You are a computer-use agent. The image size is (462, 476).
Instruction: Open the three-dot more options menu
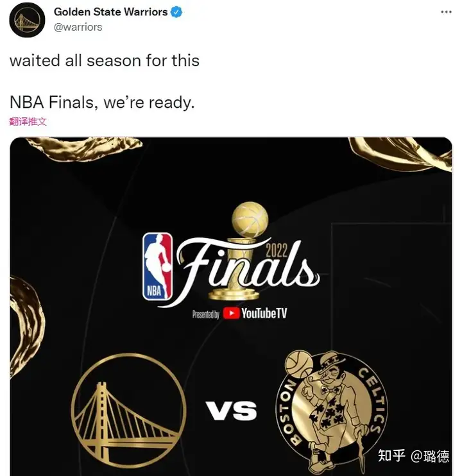(x=446, y=12)
